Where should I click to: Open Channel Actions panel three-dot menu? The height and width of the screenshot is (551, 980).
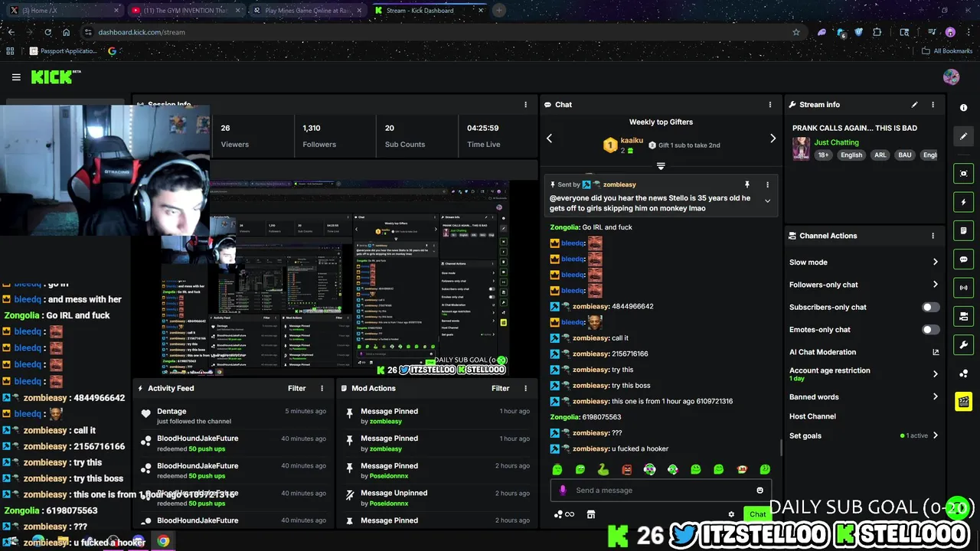[x=933, y=236]
